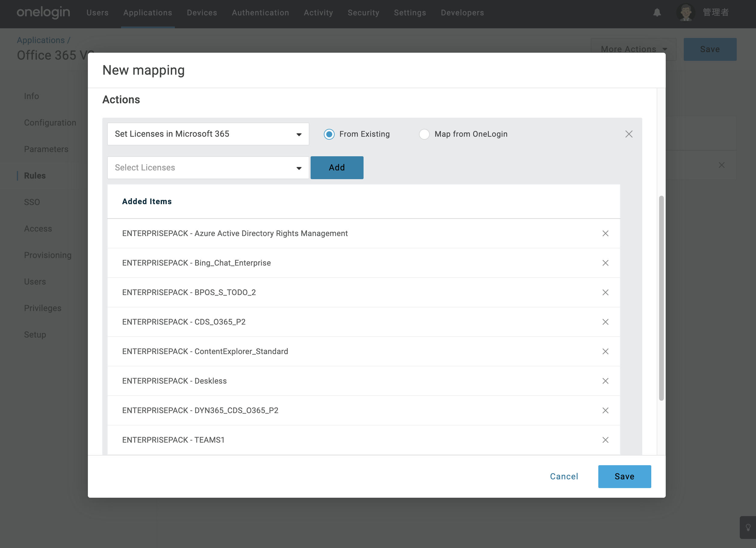Viewport: 756px width, 548px height.
Task: Click the Added Items column header
Action: pyautogui.click(x=147, y=201)
